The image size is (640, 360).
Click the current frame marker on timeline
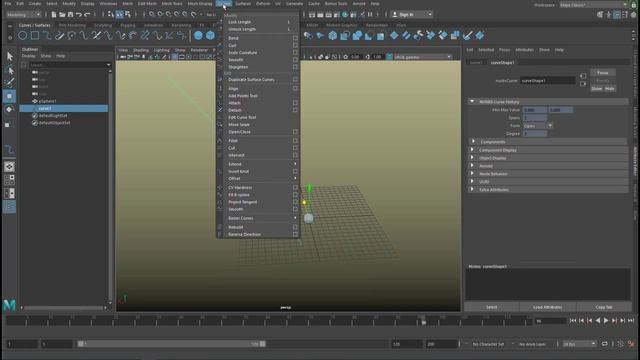(424, 320)
